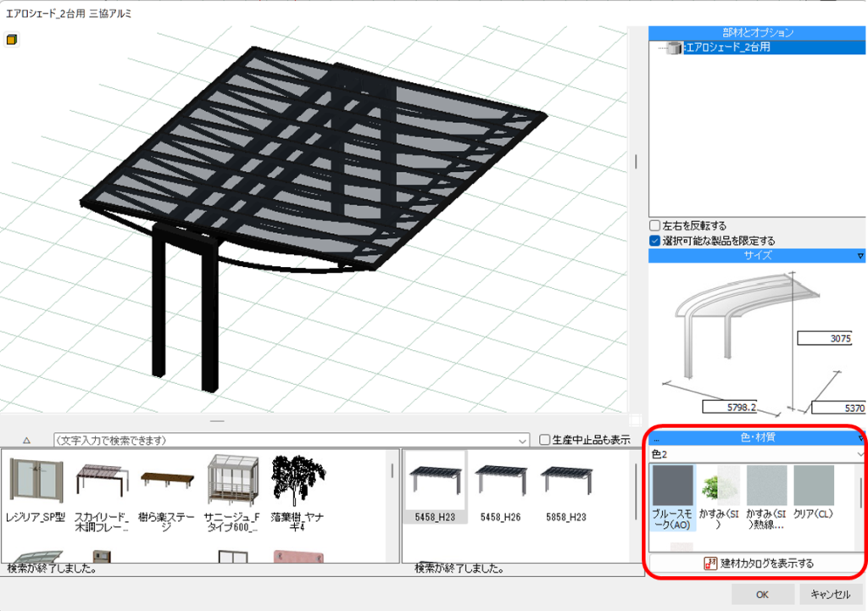Open 建材カタログを表示する catalog button
Image resolution: width=868 pixels, height=611 pixels.
click(758, 563)
